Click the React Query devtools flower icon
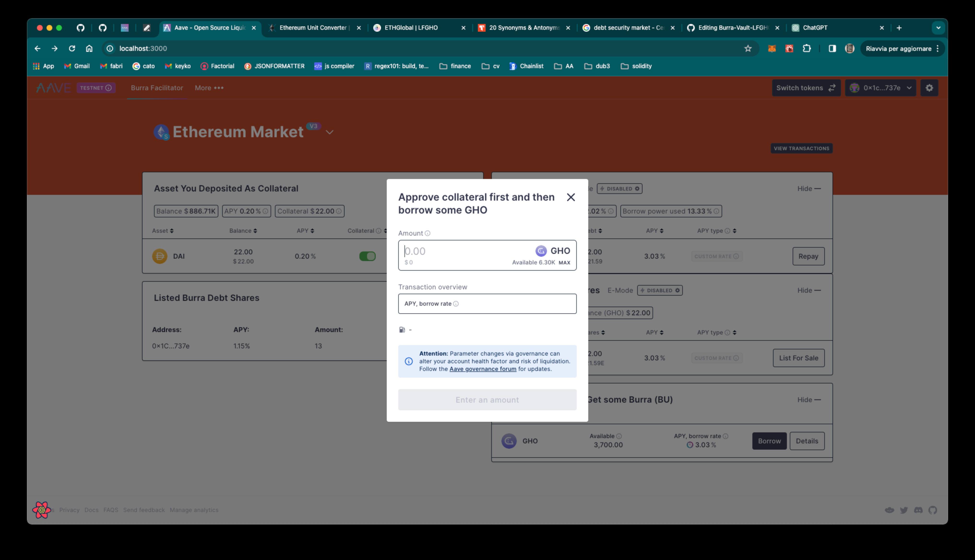 pyautogui.click(x=42, y=510)
